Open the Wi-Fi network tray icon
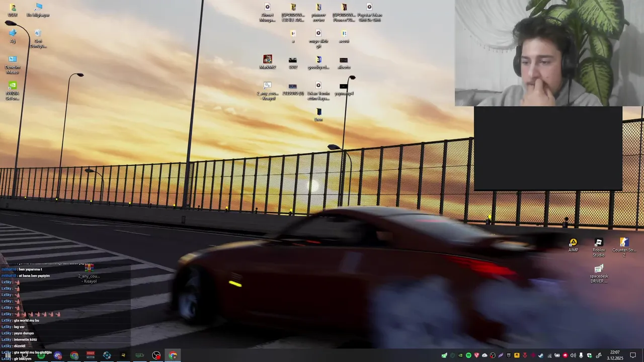 (549, 355)
